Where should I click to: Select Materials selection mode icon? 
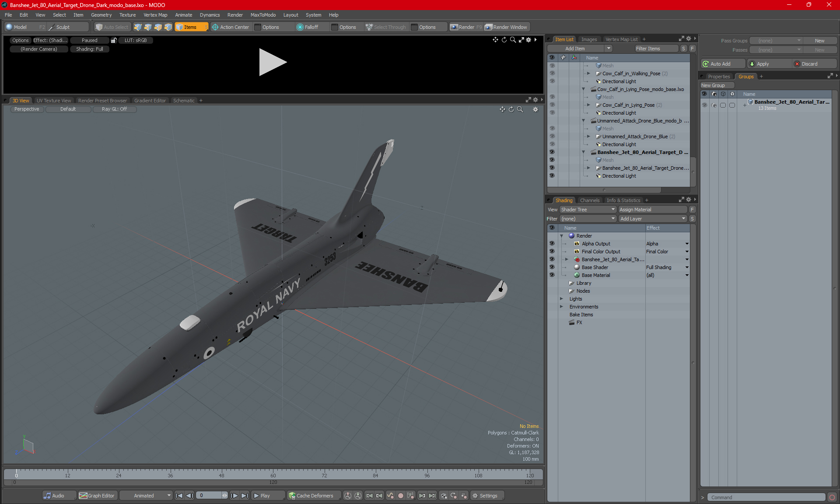click(x=168, y=27)
